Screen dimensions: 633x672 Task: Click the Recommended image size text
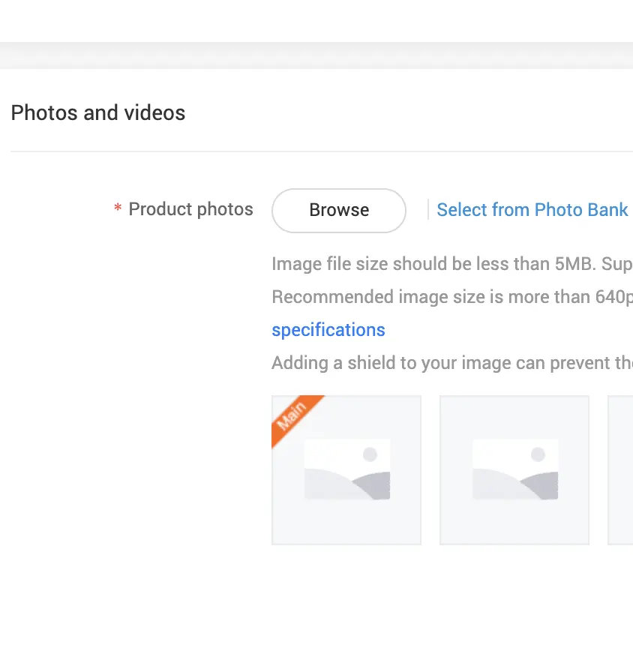click(x=451, y=297)
